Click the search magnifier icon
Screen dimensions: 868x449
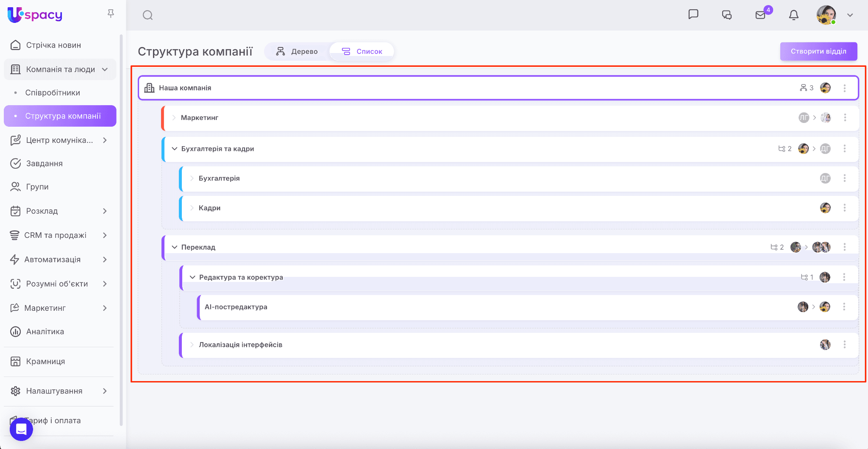pyautogui.click(x=147, y=15)
